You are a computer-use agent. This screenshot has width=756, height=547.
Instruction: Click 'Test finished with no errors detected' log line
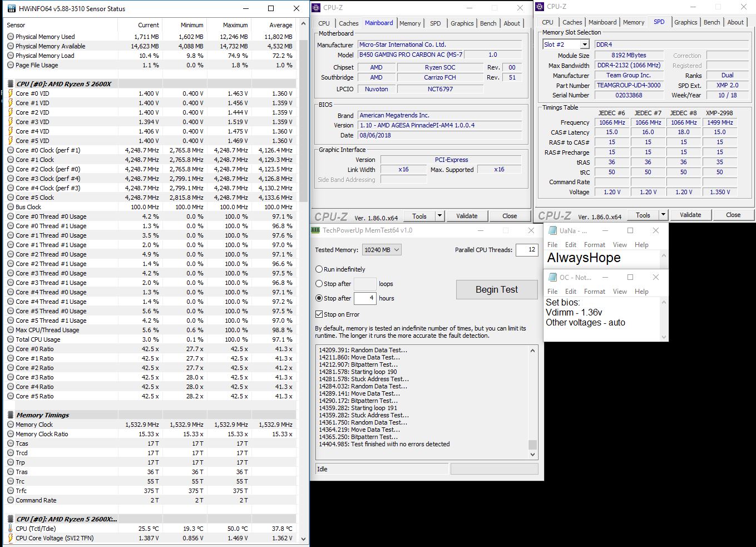point(384,444)
